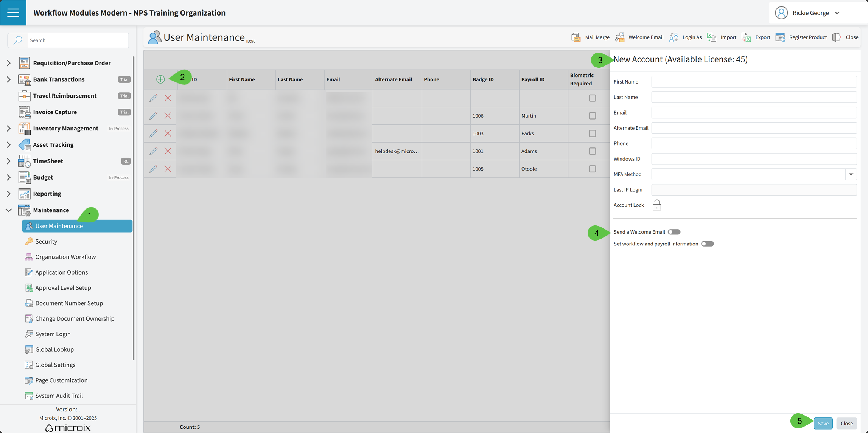Toggle Set workflow and payroll information

coord(707,244)
